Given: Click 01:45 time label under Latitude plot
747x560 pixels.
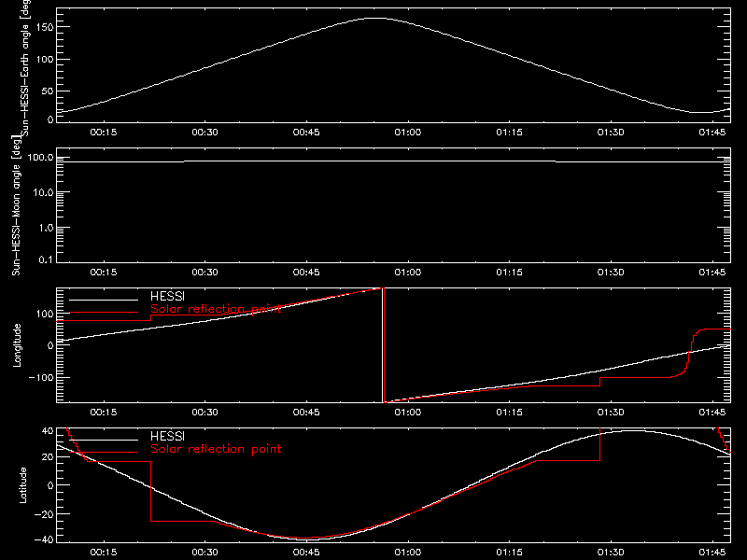Looking at the screenshot, I should coord(712,553).
